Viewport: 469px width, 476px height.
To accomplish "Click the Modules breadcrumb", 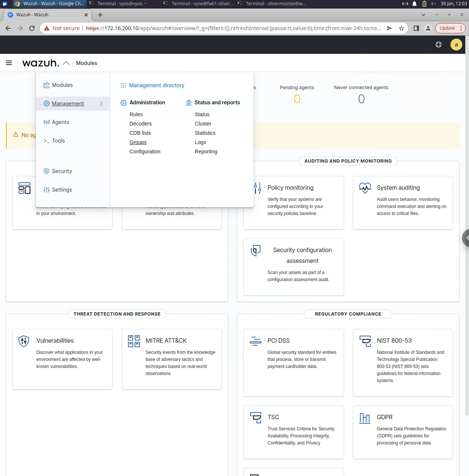I will coord(86,63).
